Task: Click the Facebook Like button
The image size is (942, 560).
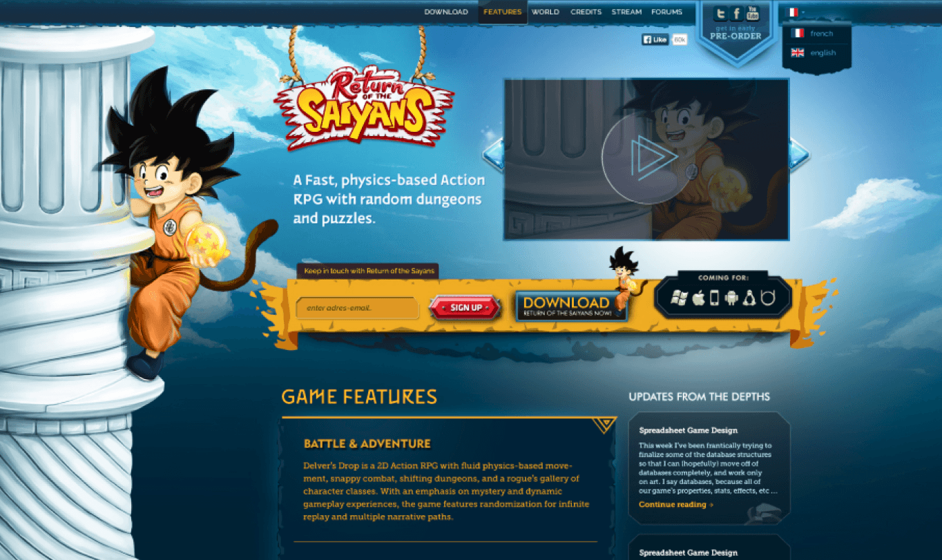Action: coord(655,39)
